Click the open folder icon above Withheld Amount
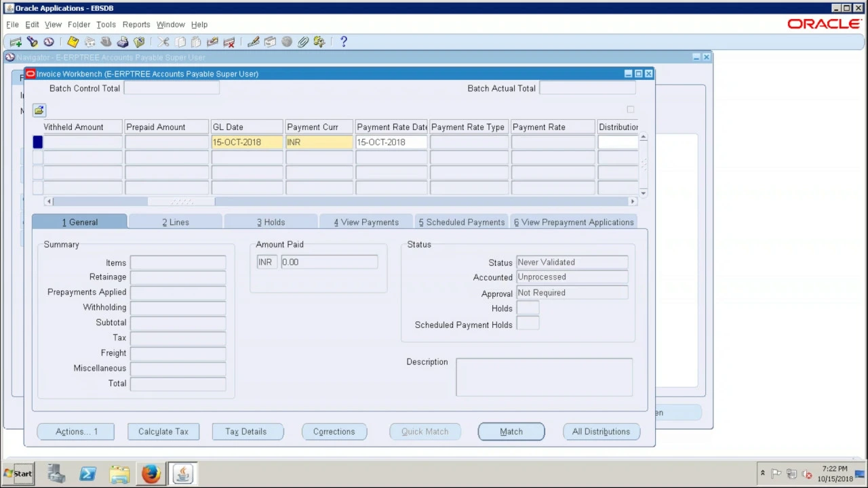This screenshot has height=488, width=868. pos(39,110)
